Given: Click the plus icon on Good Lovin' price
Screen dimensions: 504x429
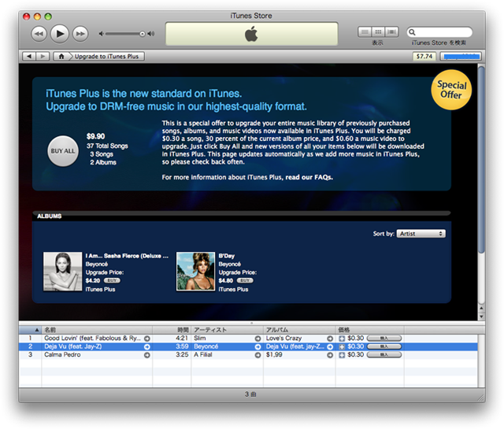Looking at the screenshot, I should [x=342, y=338].
